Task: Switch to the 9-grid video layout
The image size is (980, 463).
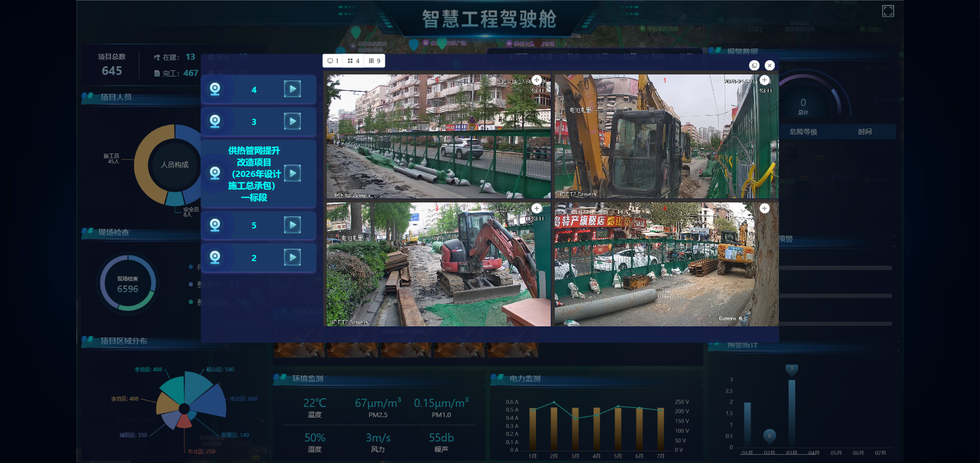Action: (x=375, y=61)
